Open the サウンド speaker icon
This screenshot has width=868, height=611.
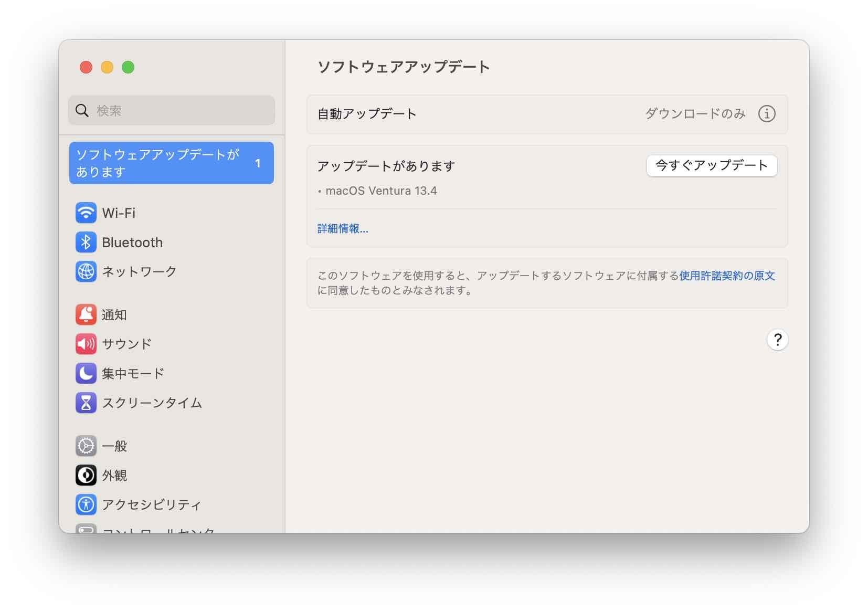coord(86,344)
